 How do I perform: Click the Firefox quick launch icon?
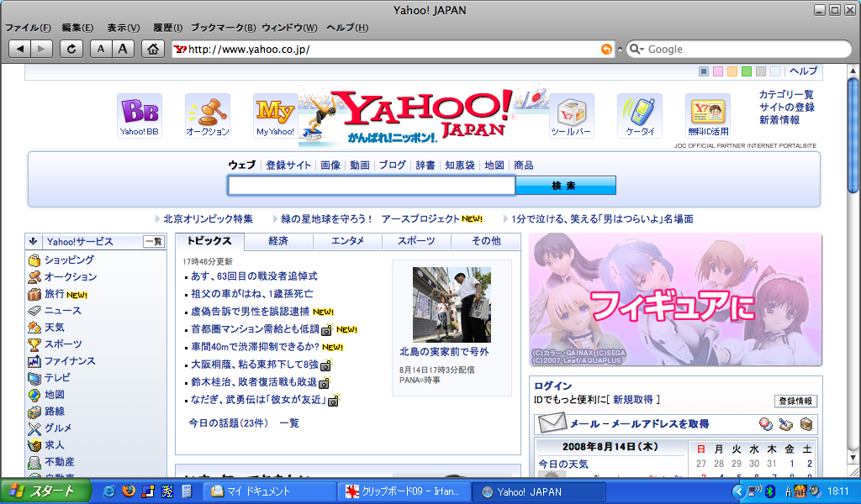point(129,491)
